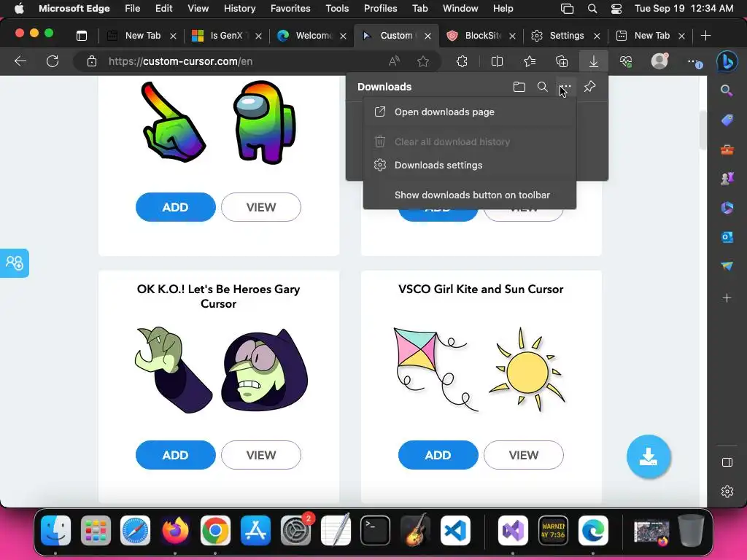Add this page to favorites star
The height and width of the screenshot is (560, 747).
[423, 61]
